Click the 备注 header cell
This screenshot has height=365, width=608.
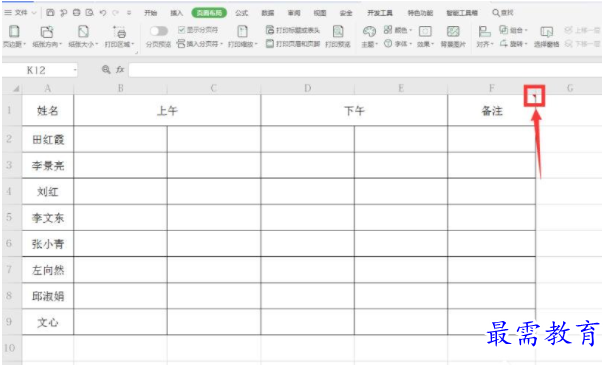click(492, 111)
